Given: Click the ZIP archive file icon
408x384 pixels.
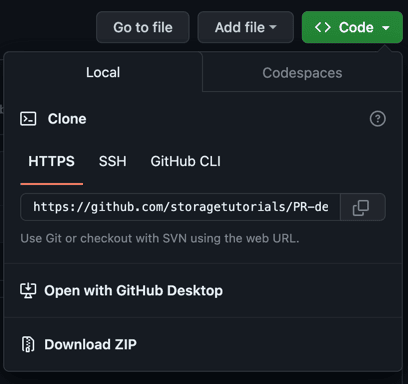Looking at the screenshot, I should pyautogui.click(x=28, y=344).
